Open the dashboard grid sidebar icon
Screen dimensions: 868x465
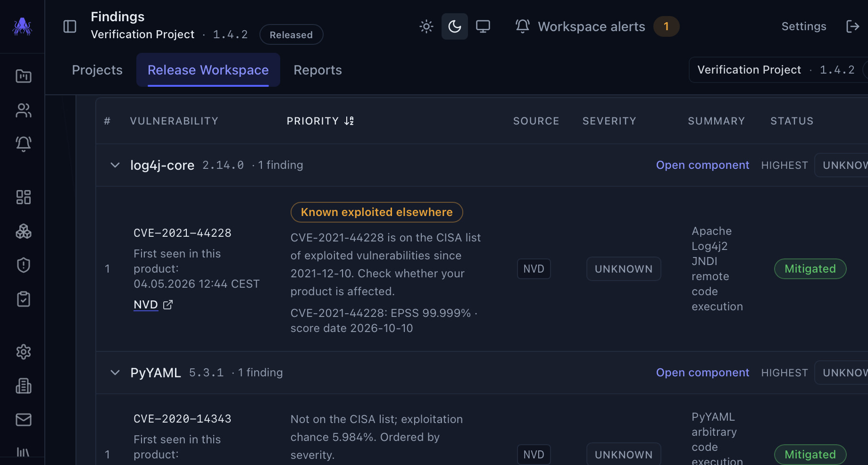tap(24, 197)
